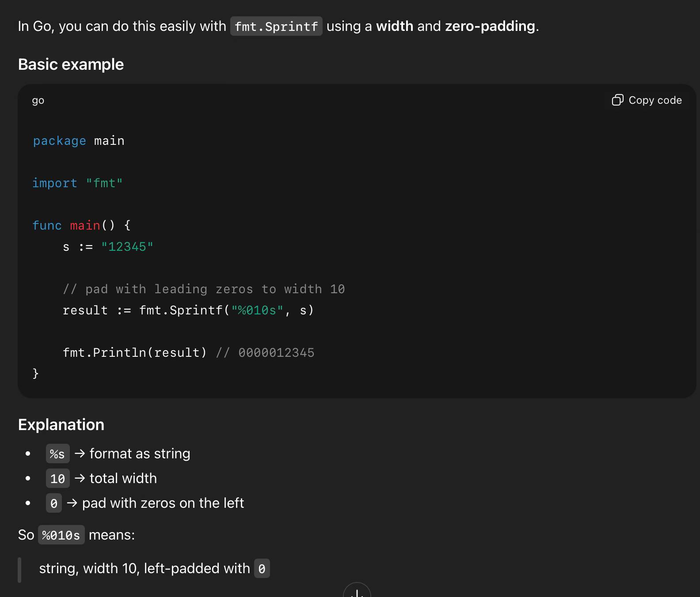700x597 pixels.
Task: Click the %s inline code bullet
Action: point(57,454)
